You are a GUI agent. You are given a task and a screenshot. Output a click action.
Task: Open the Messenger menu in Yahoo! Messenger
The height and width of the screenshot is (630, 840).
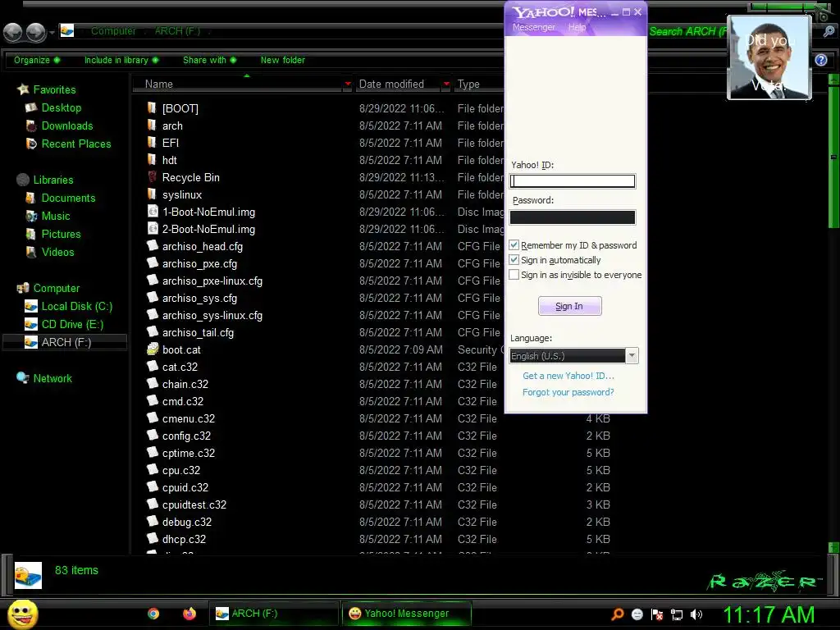click(x=533, y=27)
